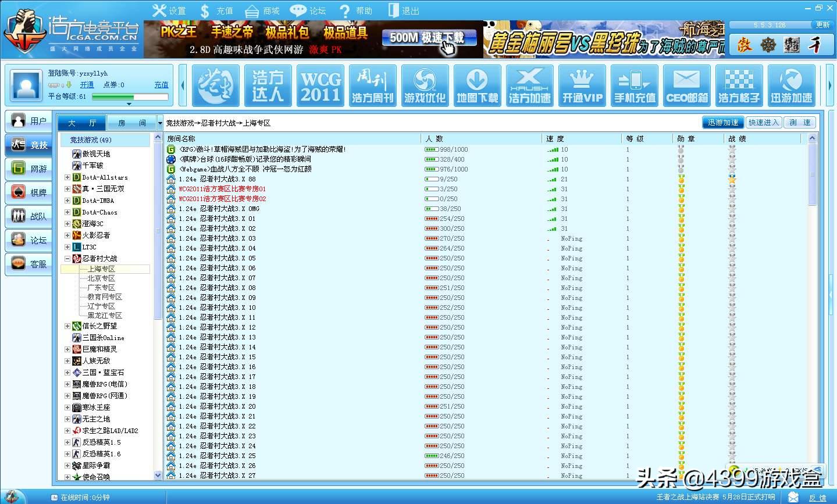
Task: Click the 开通VIP crown icon
Action: click(582, 86)
